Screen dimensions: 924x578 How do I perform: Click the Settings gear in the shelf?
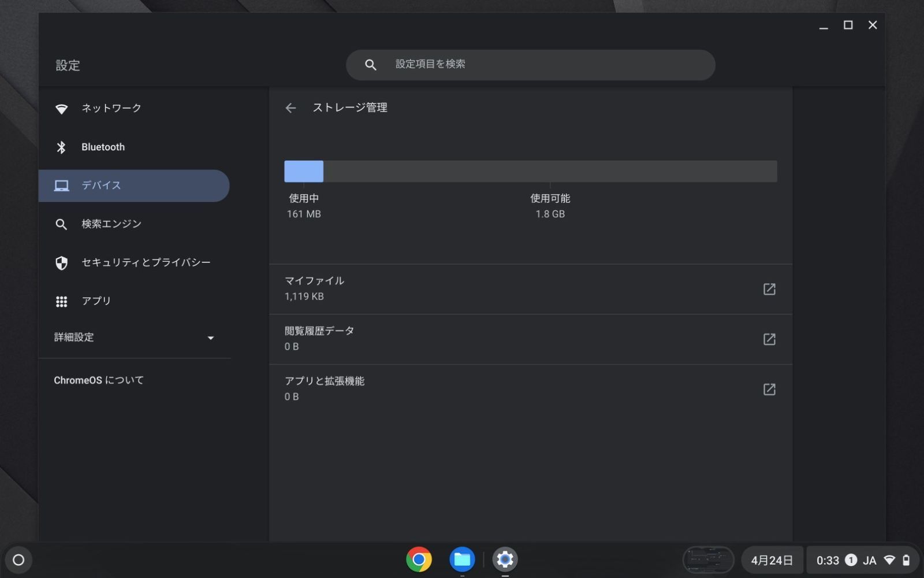click(x=505, y=560)
